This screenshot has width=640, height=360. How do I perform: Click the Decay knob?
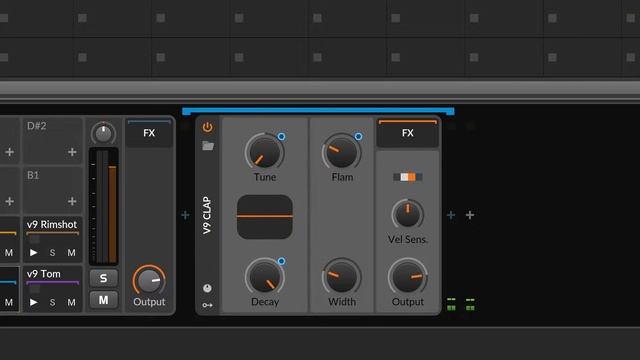point(264,276)
